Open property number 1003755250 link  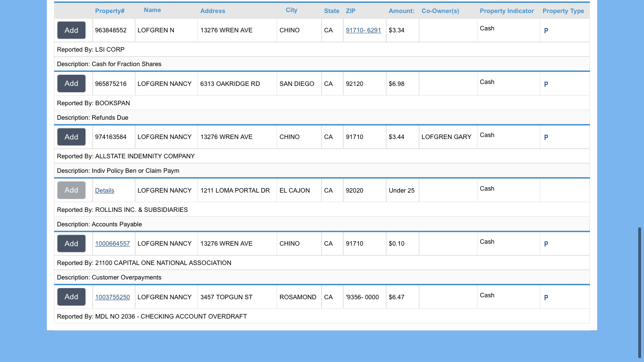coord(112,297)
